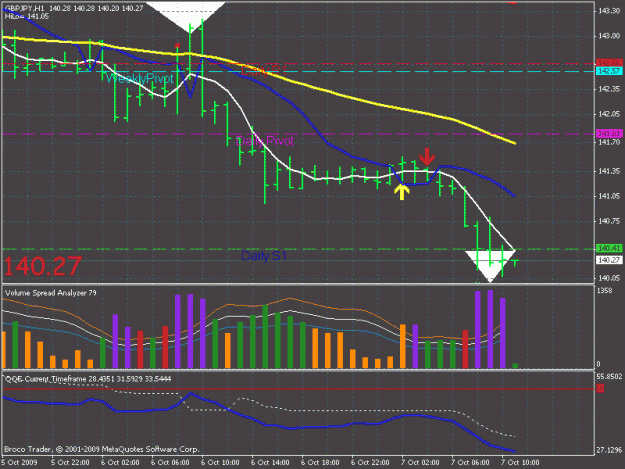This screenshot has width=625, height=469.
Task: Click the large red 140.27 price text
Action: tap(43, 266)
